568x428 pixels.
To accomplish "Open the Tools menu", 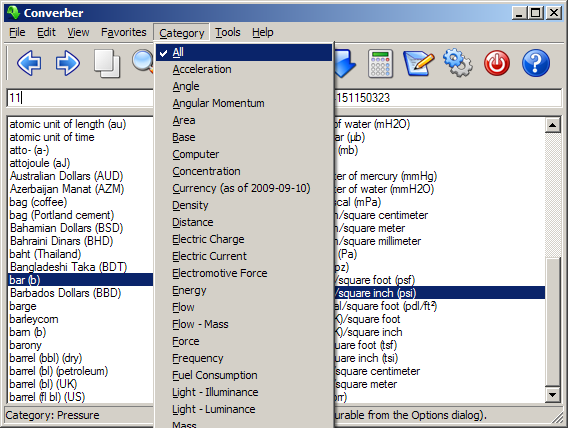I will [x=227, y=32].
